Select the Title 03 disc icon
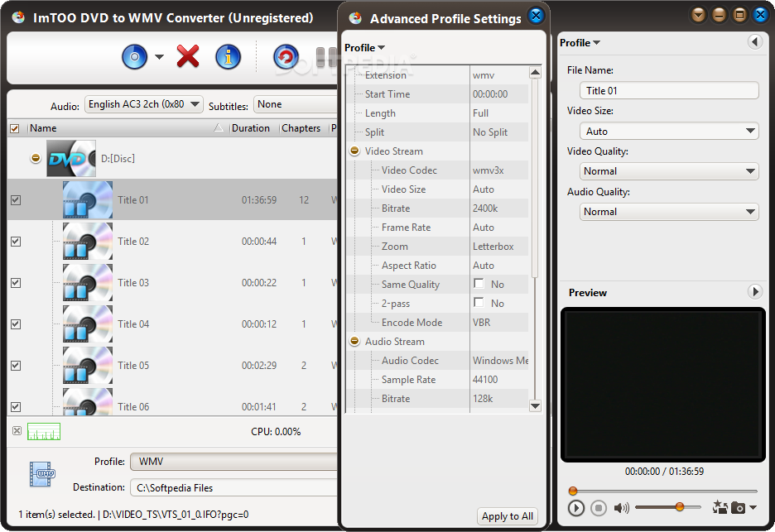 pos(88,283)
